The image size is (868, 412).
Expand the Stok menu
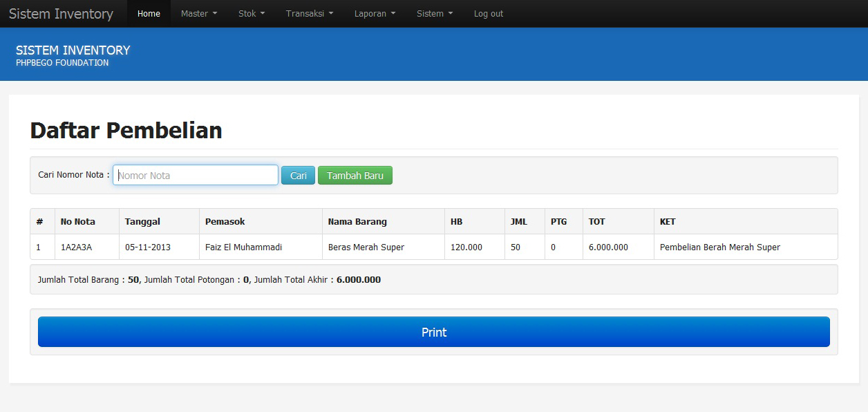[252, 14]
